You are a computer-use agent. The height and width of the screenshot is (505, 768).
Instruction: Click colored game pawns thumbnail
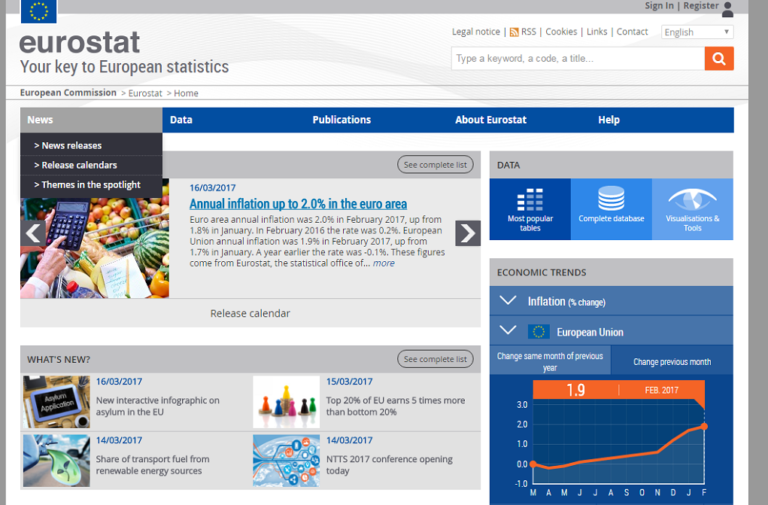pyautogui.click(x=286, y=402)
